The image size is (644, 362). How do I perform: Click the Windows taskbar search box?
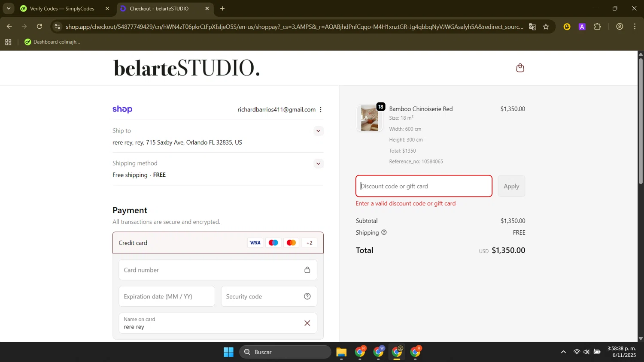(x=285, y=352)
